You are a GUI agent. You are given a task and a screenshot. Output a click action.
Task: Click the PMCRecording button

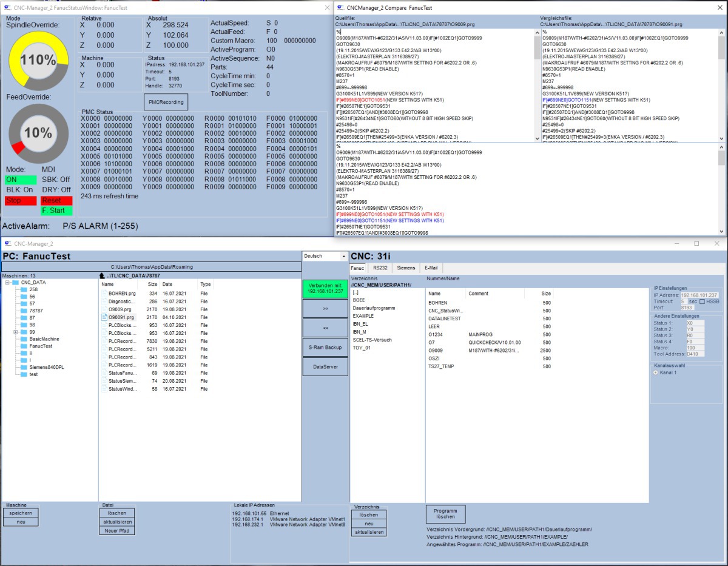coord(166,101)
